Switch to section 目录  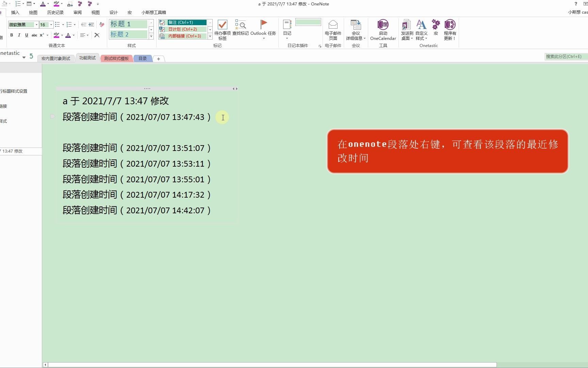[x=143, y=59]
